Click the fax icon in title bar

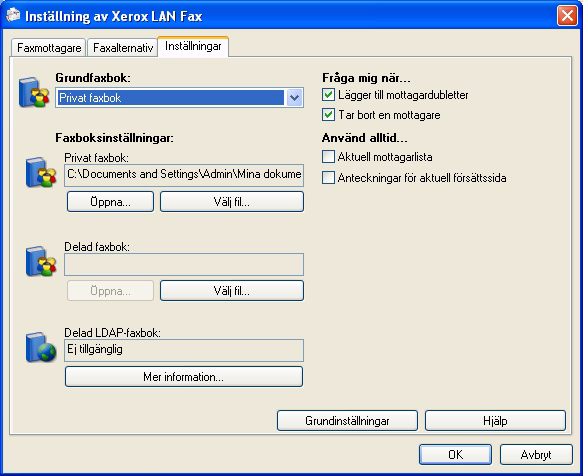[x=13, y=16]
